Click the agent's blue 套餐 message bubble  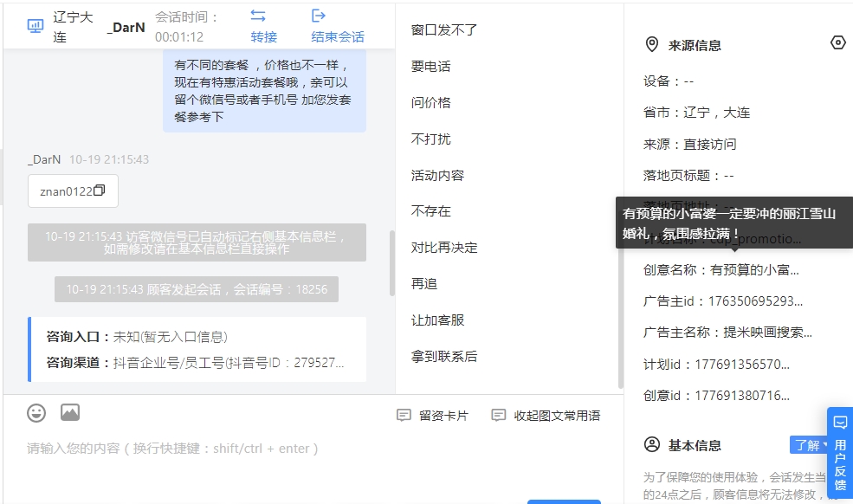click(x=264, y=90)
